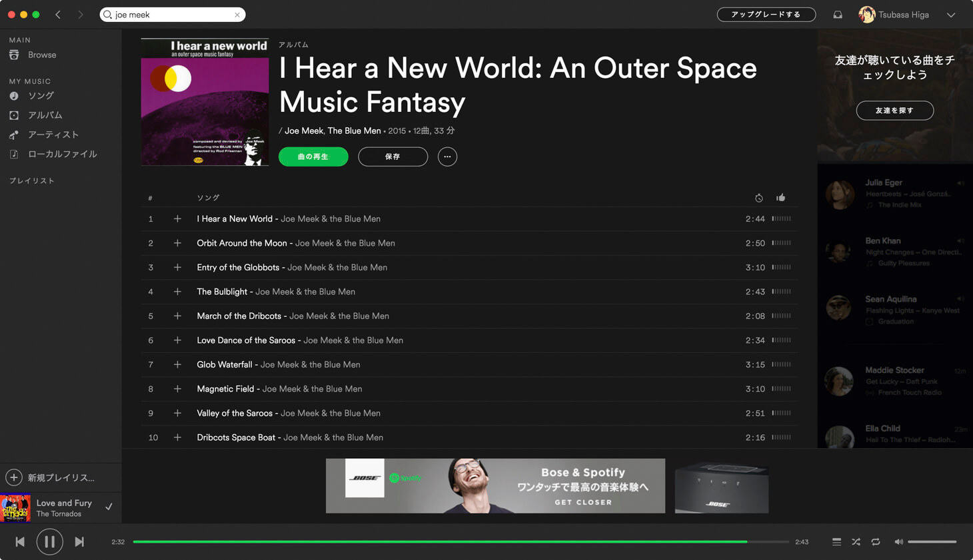Screen dimensions: 973x560
Task: Open Sean Aquilina friend activity entry
Action: tap(895, 310)
